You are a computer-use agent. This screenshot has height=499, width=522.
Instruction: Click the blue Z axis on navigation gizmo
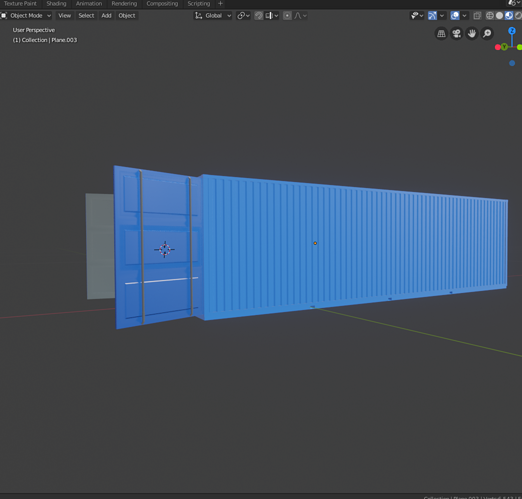pyautogui.click(x=512, y=31)
